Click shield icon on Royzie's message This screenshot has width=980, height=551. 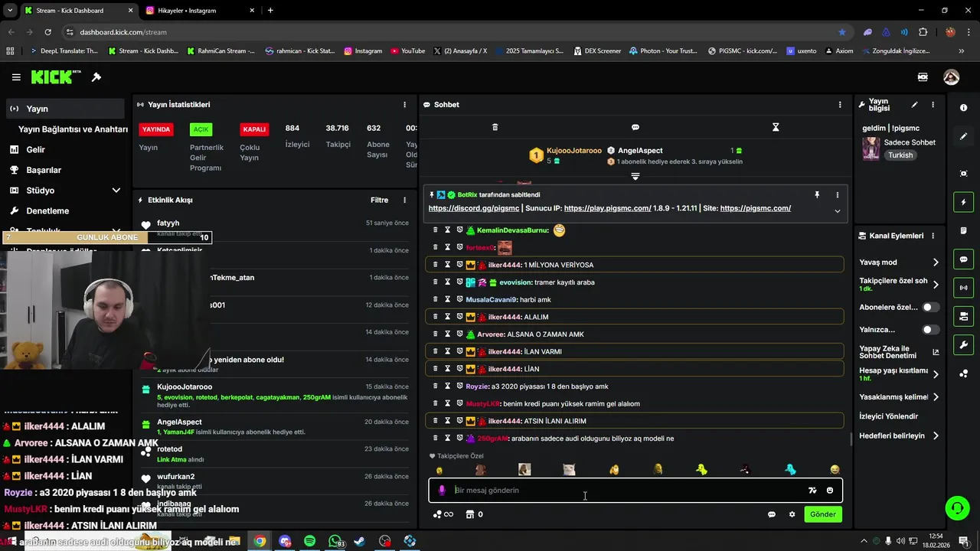[x=459, y=386]
